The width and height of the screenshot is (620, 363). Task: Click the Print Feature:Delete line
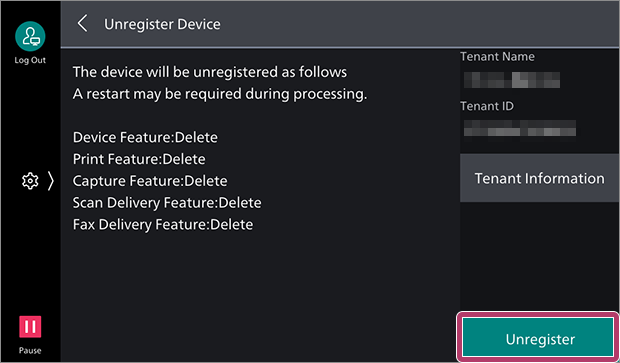139,159
